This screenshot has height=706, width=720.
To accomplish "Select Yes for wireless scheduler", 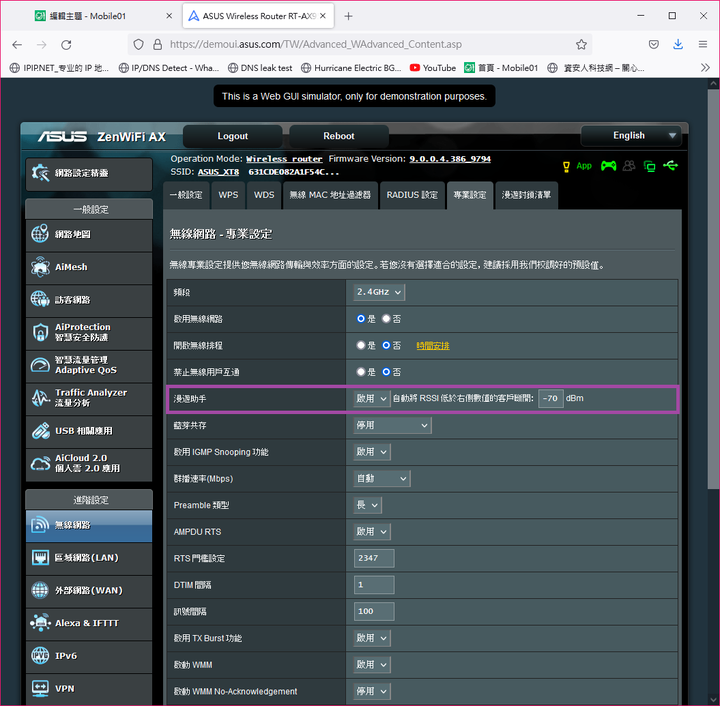I will [361, 345].
